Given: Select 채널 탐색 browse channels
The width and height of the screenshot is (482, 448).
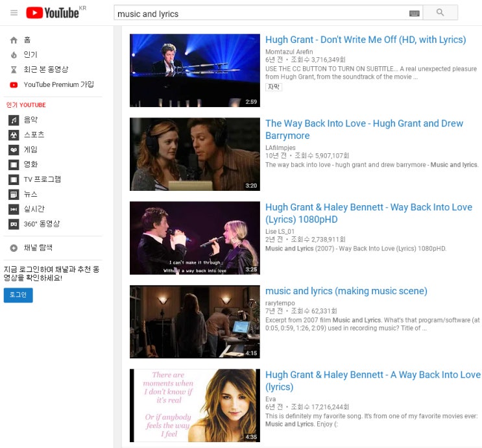Looking at the screenshot, I should 38,247.
